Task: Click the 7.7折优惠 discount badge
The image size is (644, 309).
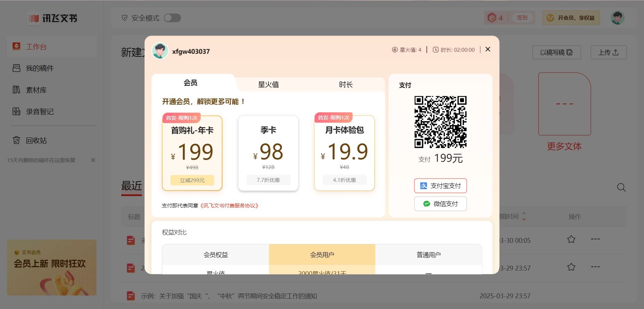Action: point(268,180)
